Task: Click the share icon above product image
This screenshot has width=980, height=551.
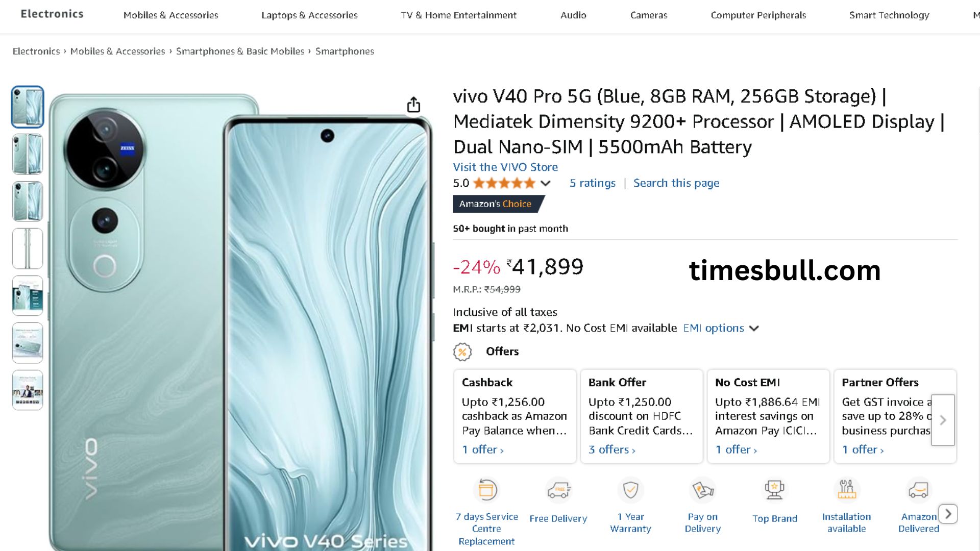Action: click(413, 105)
